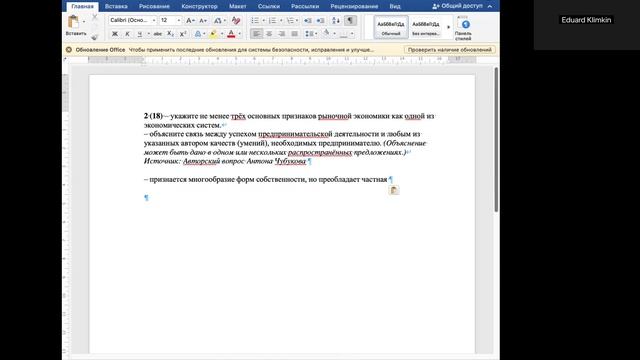Screen dimensions: 640x360
Task: Click the Shading paint bucket icon
Action: click(326, 33)
